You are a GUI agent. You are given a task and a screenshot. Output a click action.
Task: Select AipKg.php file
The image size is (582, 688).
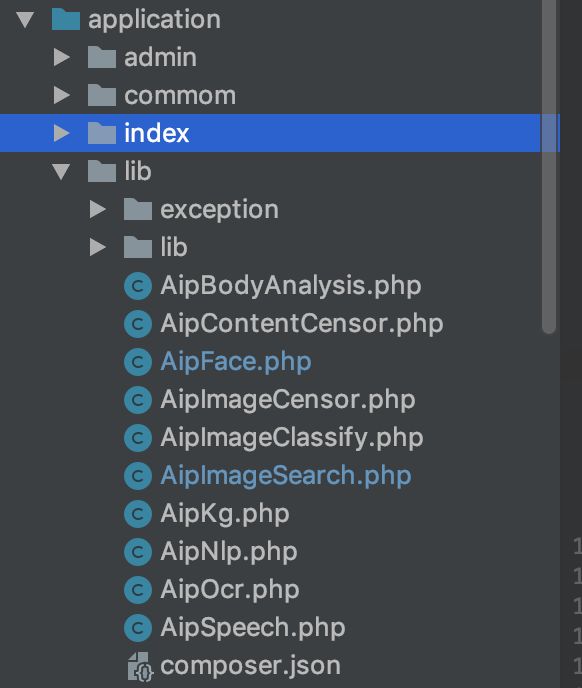pyautogui.click(x=225, y=514)
